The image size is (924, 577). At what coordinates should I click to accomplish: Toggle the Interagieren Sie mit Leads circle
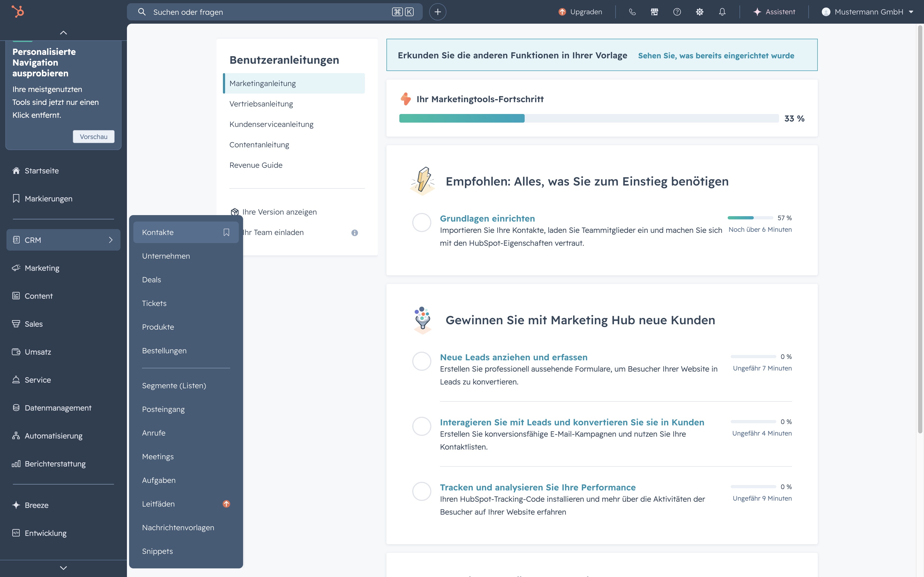422,426
